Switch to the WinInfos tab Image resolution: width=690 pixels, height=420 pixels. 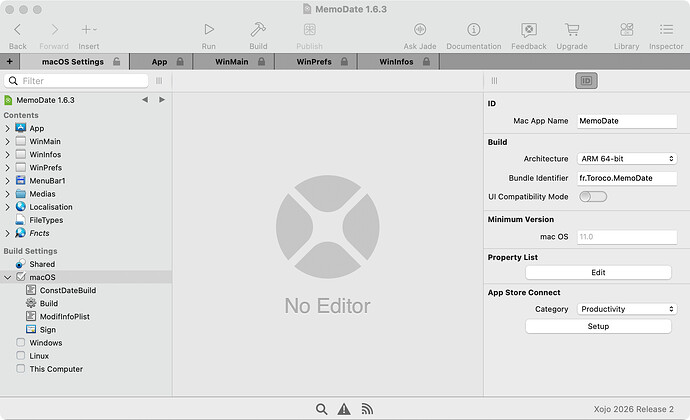tap(396, 62)
